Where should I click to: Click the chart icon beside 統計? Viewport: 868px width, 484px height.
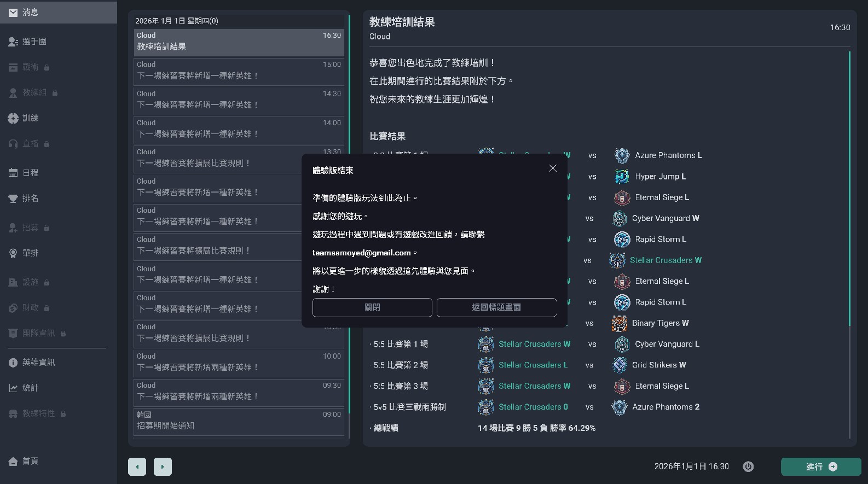coord(13,388)
